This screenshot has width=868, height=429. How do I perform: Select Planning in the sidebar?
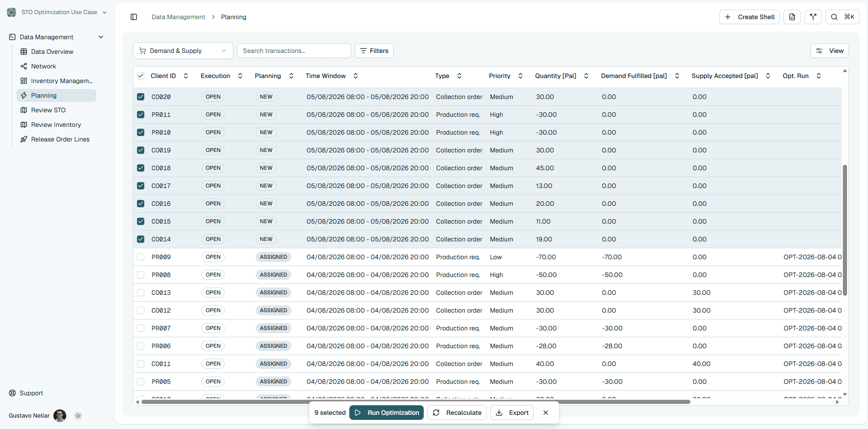pos(56,95)
